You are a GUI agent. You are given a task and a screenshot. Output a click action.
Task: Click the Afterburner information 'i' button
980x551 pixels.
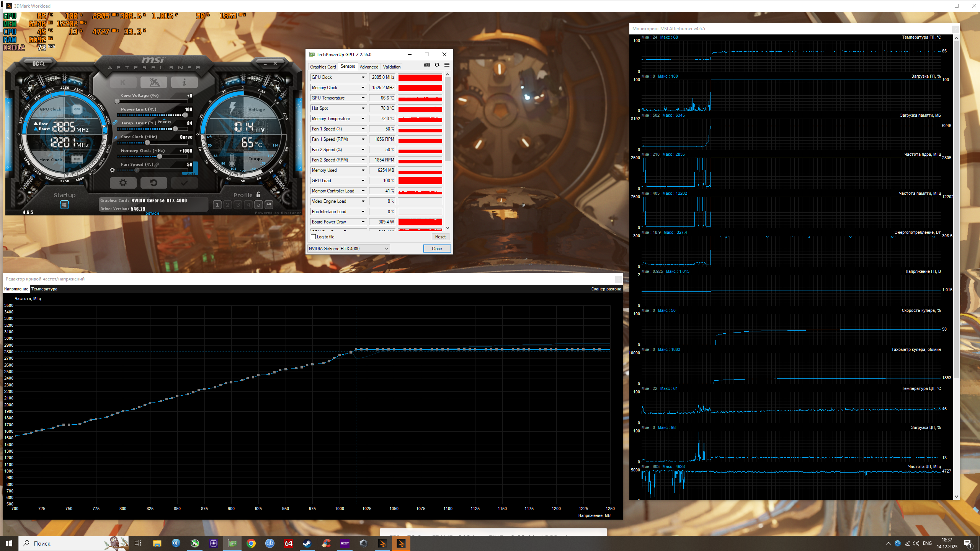184,82
